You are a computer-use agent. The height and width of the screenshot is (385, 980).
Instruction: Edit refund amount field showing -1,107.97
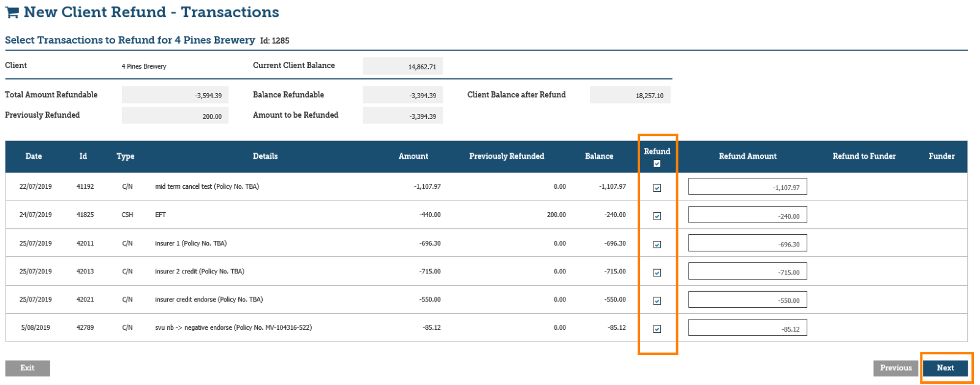point(747,187)
